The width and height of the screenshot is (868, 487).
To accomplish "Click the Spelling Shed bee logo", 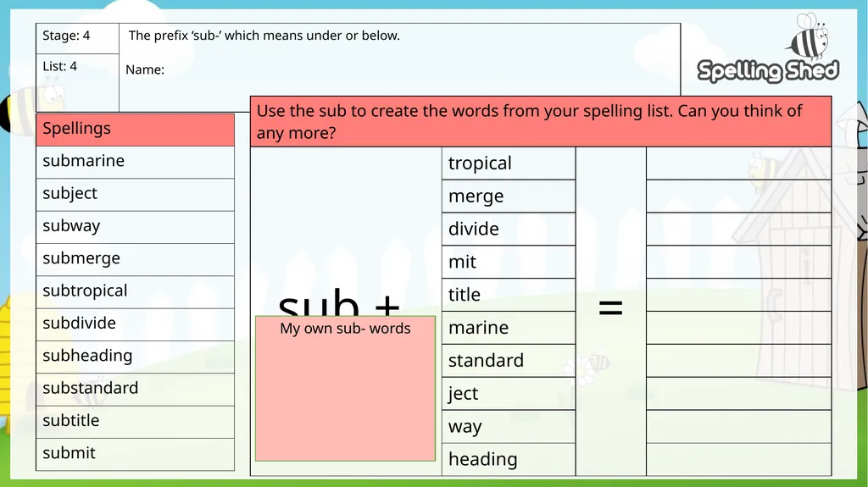I will [768, 49].
